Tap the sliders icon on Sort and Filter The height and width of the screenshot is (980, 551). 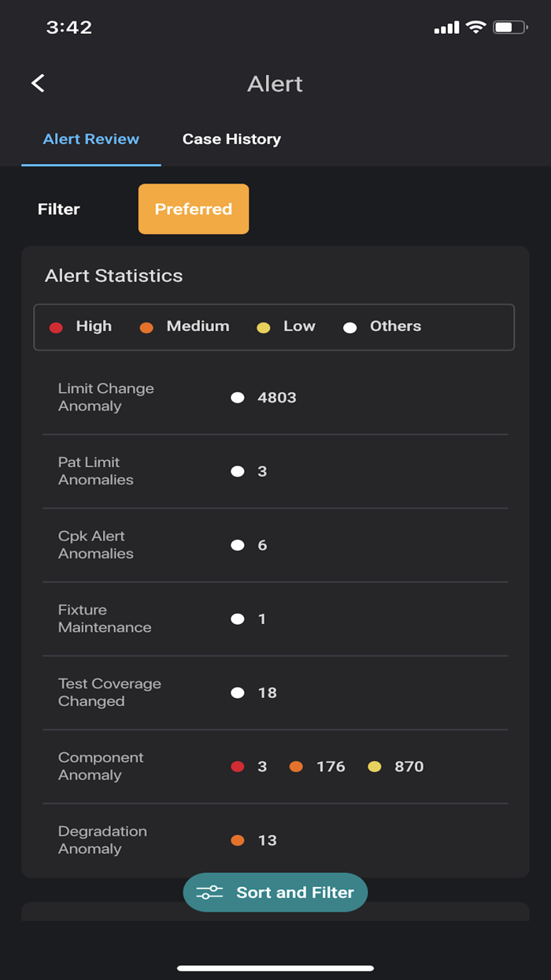click(x=209, y=893)
